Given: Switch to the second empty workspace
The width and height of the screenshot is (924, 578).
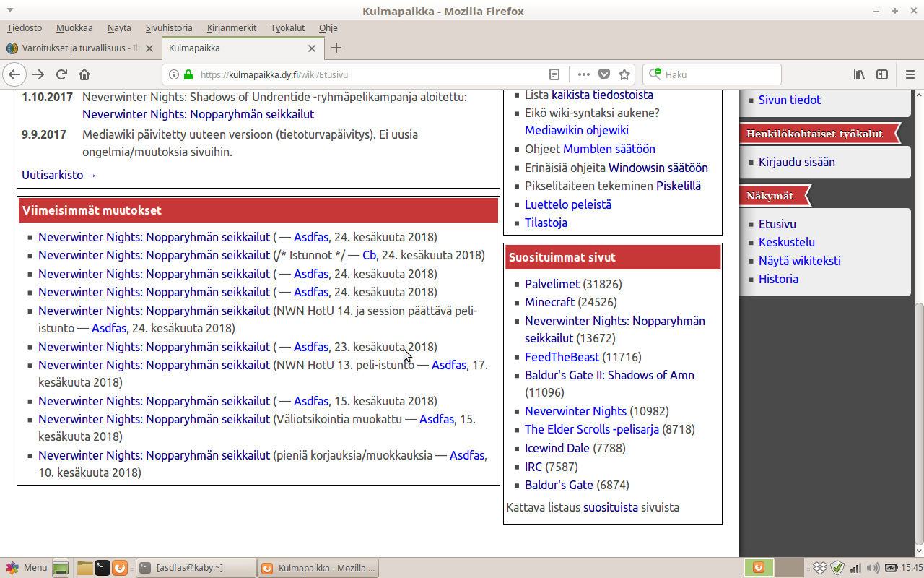Looking at the screenshot, I should (790, 568).
